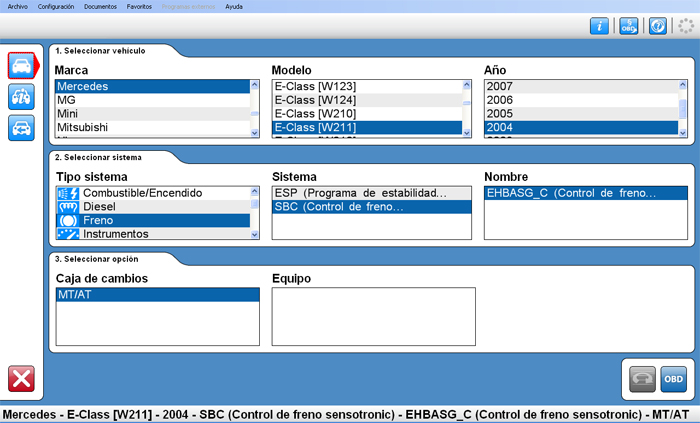Click the empty Equipo list box
This screenshot has width=700, height=423.
[x=374, y=316]
